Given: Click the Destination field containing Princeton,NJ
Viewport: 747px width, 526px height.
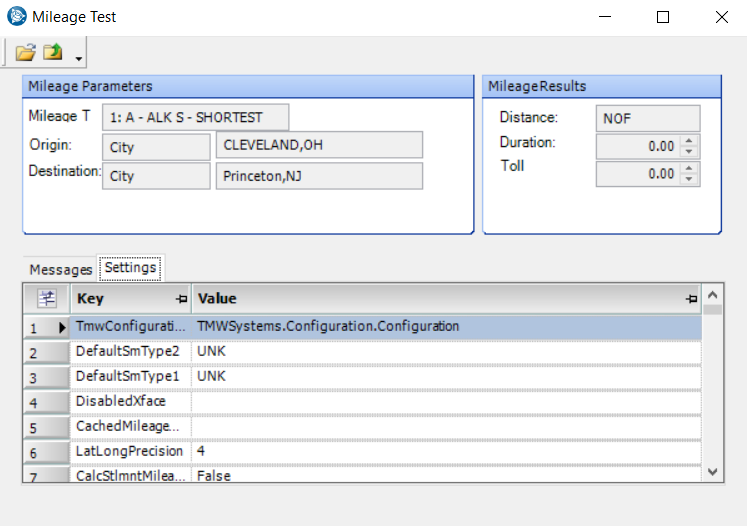Looking at the screenshot, I should 319,176.
